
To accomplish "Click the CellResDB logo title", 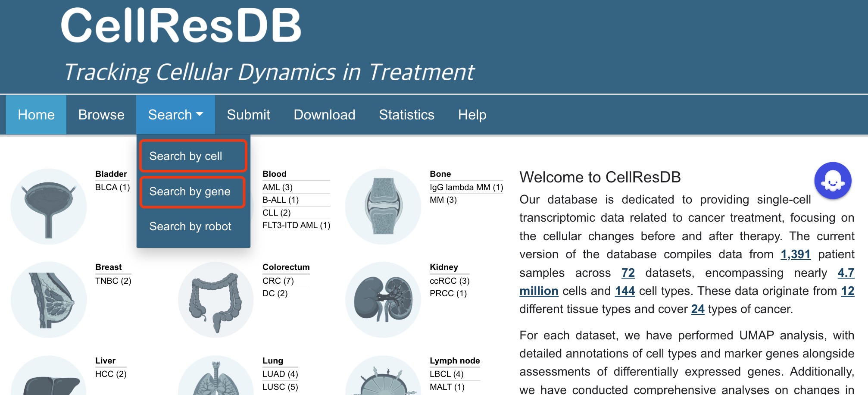I will (x=181, y=26).
